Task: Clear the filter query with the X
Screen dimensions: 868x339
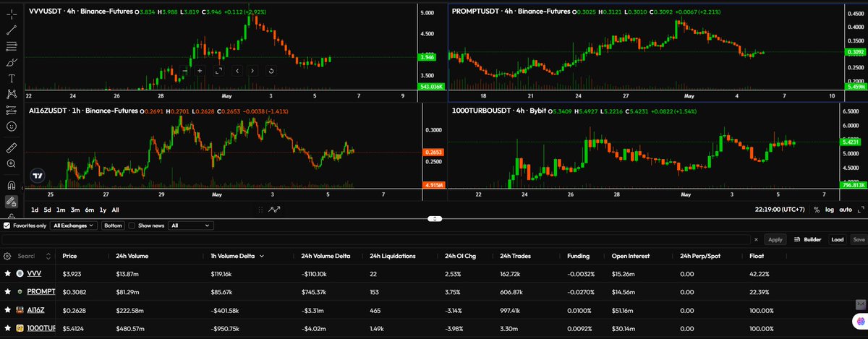Action: click(756, 239)
